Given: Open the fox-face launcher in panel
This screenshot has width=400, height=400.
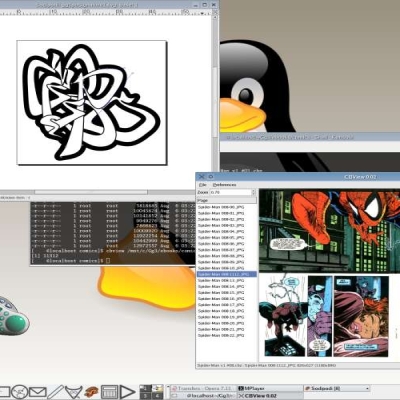Looking at the screenshot, I should pyautogui.click(x=74, y=392).
